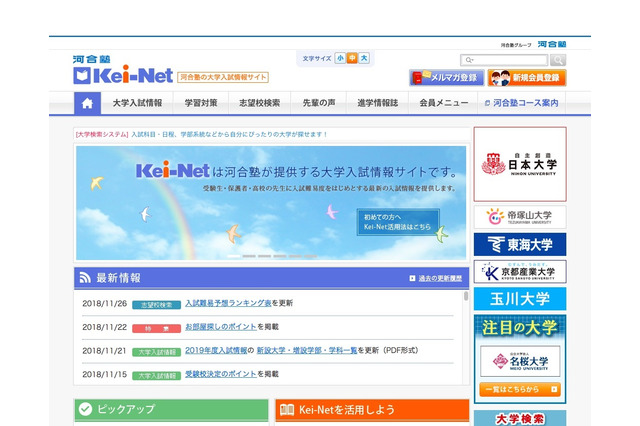Click the Kei-Net logo
This screenshot has height=426, width=640.
[123, 75]
